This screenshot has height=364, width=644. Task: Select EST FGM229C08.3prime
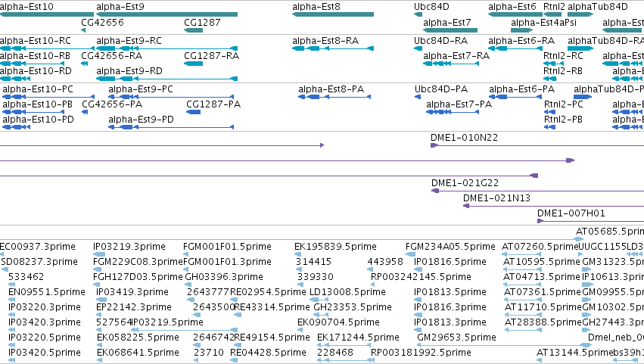(138, 262)
